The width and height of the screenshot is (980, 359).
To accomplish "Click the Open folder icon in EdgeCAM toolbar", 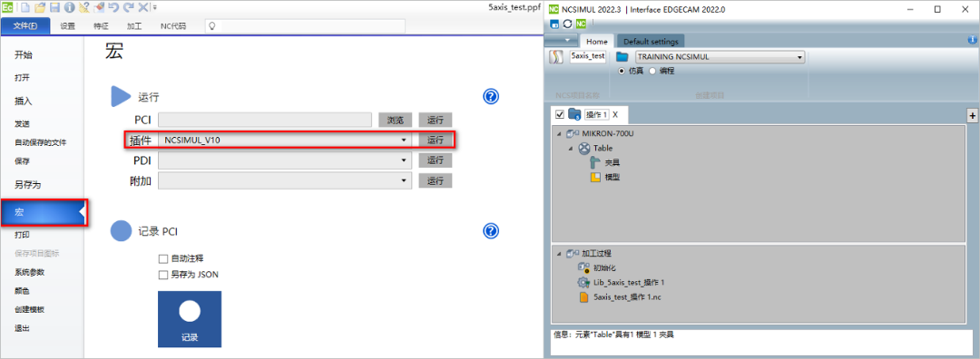I will [40, 7].
